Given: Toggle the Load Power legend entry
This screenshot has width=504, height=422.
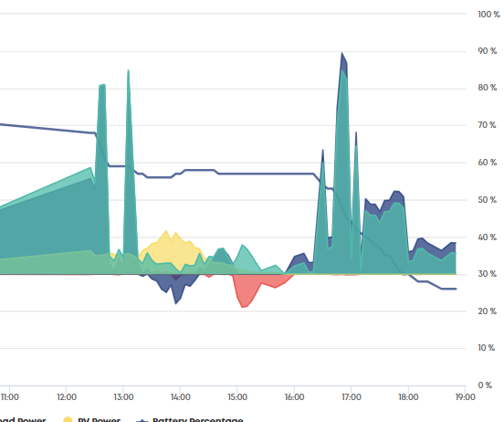Looking at the screenshot, I should 23,419.
